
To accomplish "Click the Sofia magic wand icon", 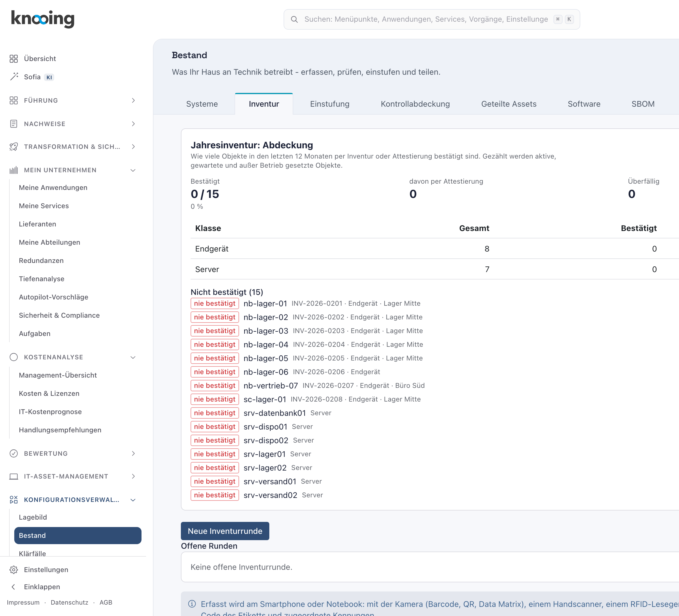I will click(14, 77).
